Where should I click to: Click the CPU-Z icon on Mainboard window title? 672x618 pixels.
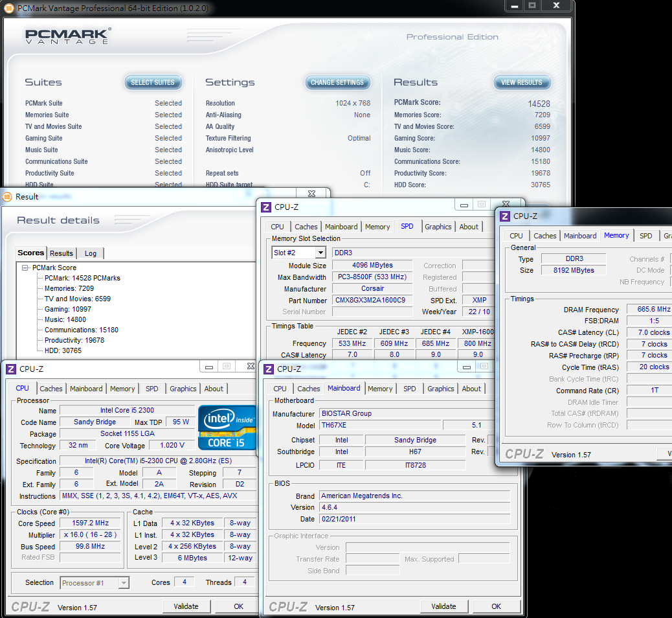269,369
